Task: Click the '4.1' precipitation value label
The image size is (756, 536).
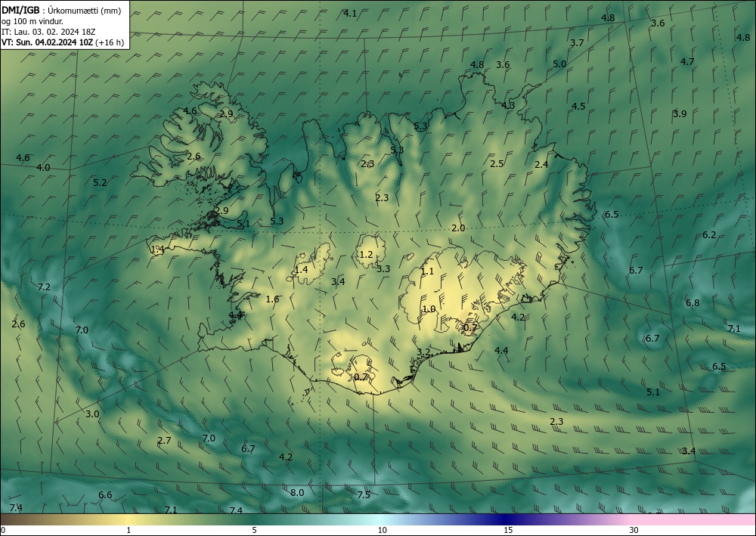Action: tap(350, 14)
